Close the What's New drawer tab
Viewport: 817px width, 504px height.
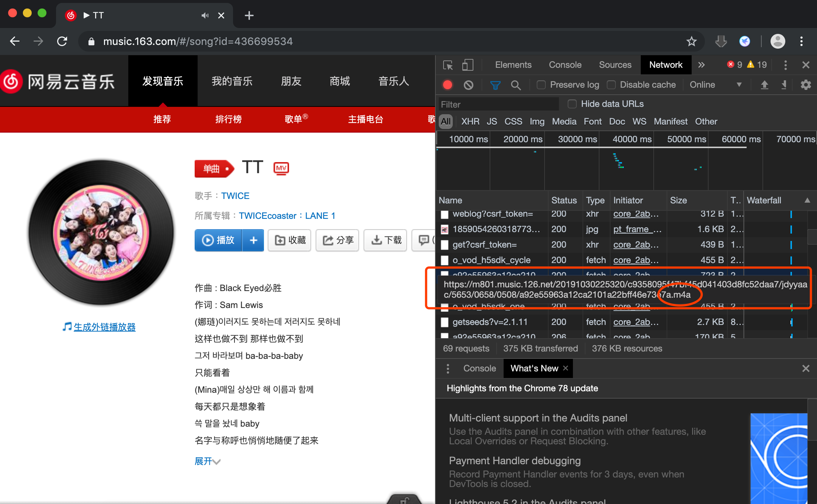(566, 368)
